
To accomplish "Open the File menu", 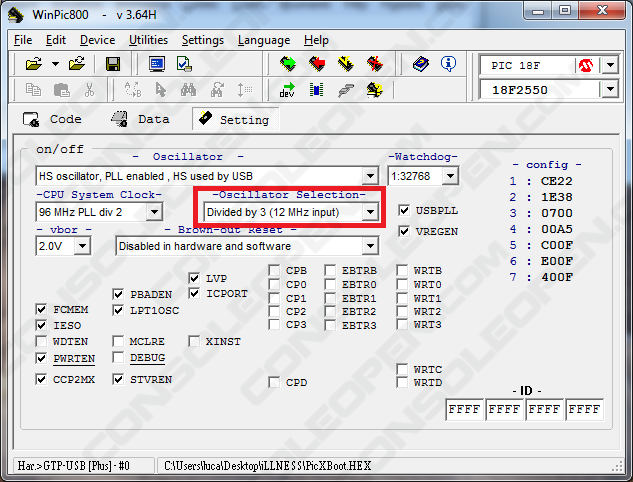I will point(23,40).
